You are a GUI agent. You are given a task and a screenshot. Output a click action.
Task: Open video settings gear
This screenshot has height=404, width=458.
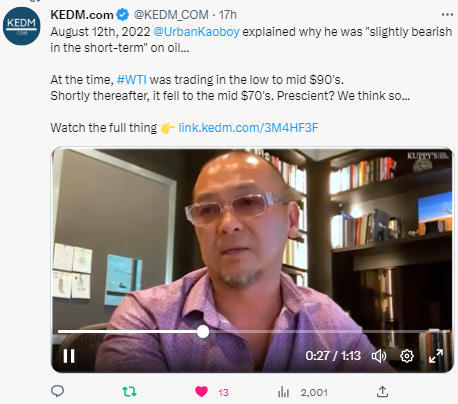click(x=407, y=356)
